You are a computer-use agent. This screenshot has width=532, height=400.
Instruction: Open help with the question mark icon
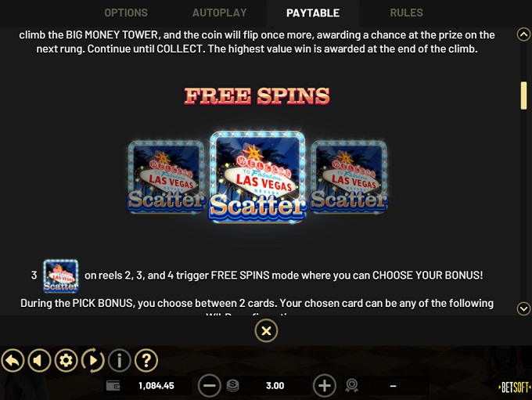(146, 360)
